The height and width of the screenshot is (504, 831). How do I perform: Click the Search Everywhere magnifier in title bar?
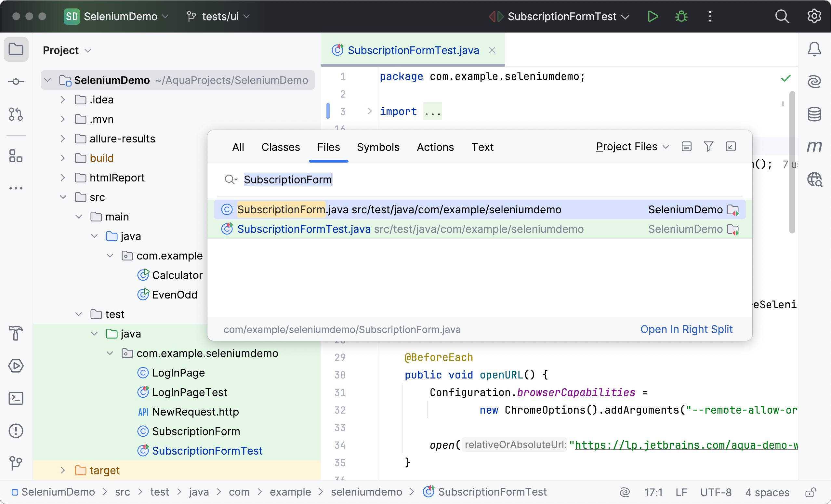pos(782,16)
